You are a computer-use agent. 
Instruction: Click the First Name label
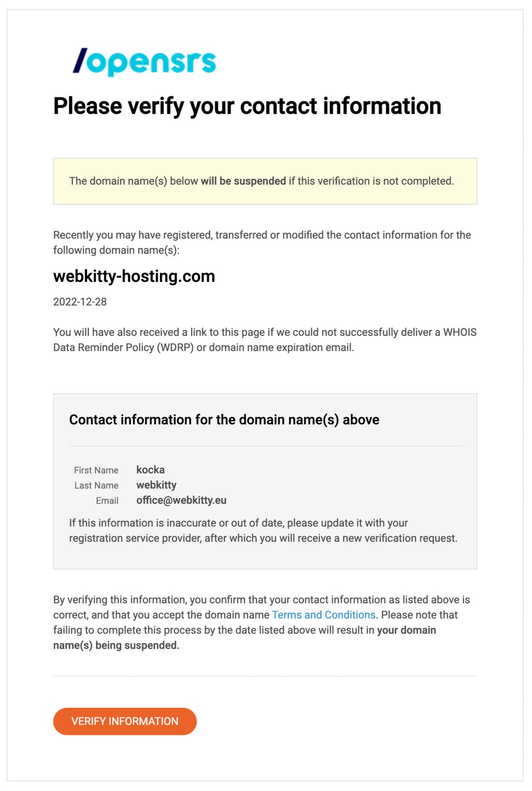(x=96, y=470)
